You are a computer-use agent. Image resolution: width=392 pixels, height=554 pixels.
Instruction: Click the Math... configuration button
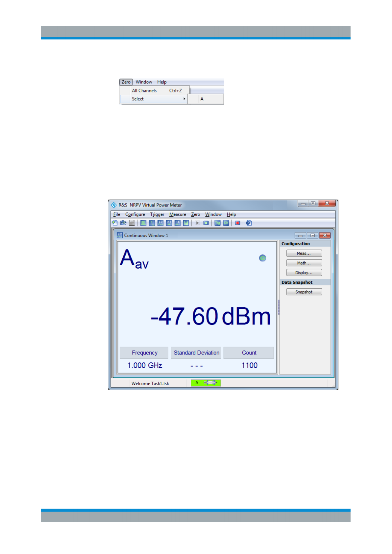pos(304,263)
